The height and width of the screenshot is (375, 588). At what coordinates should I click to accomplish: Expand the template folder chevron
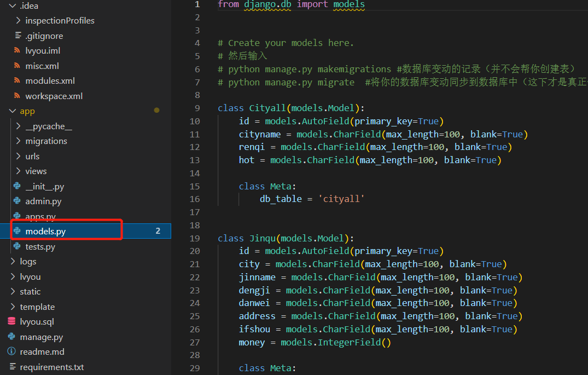[x=13, y=307]
